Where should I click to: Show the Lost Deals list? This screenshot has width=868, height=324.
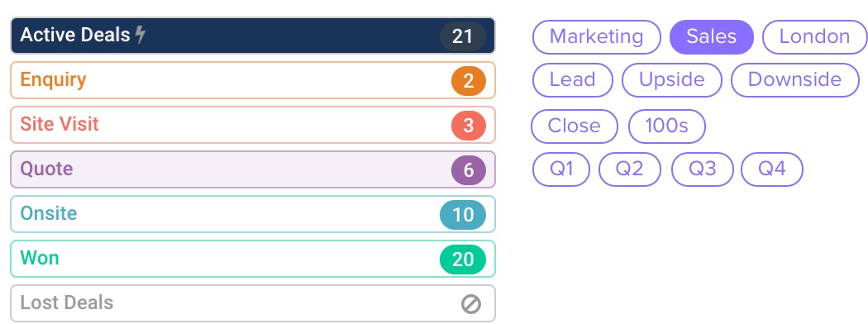[x=253, y=303]
